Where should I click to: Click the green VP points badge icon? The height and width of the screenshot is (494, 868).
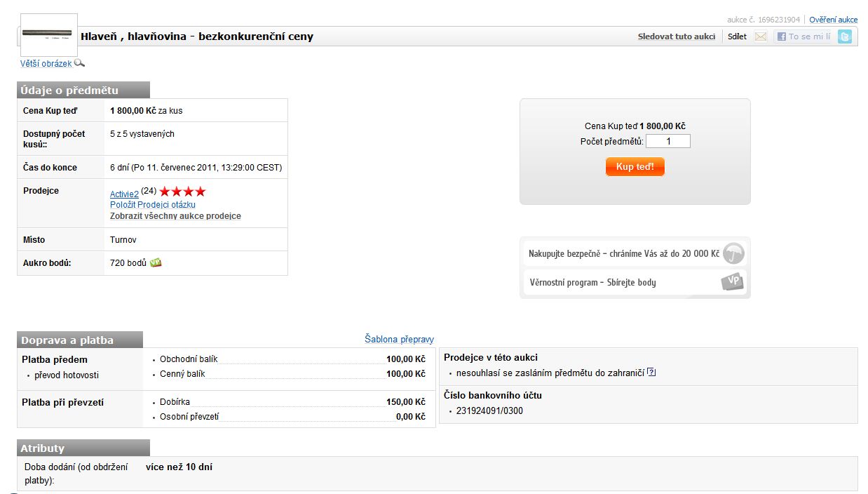pyautogui.click(x=156, y=263)
